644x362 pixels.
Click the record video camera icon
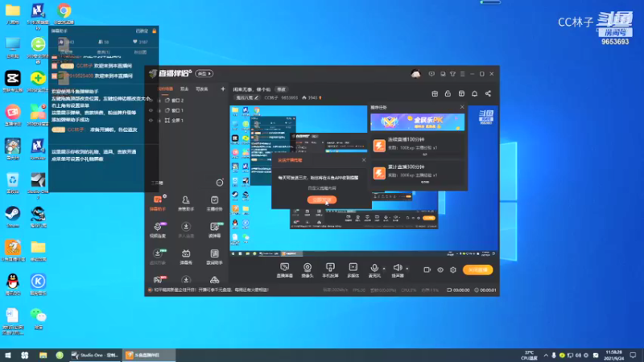tap(427, 269)
